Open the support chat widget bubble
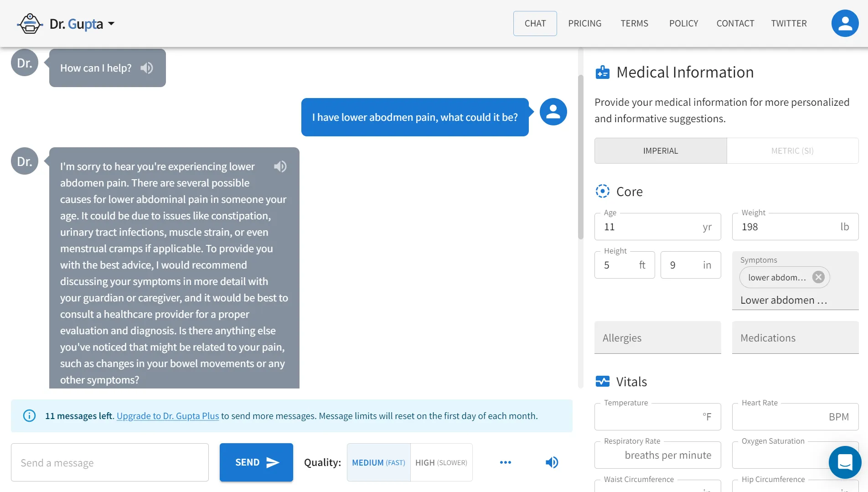The width and height of the screenshot is (868, 492). coord(845,462)
